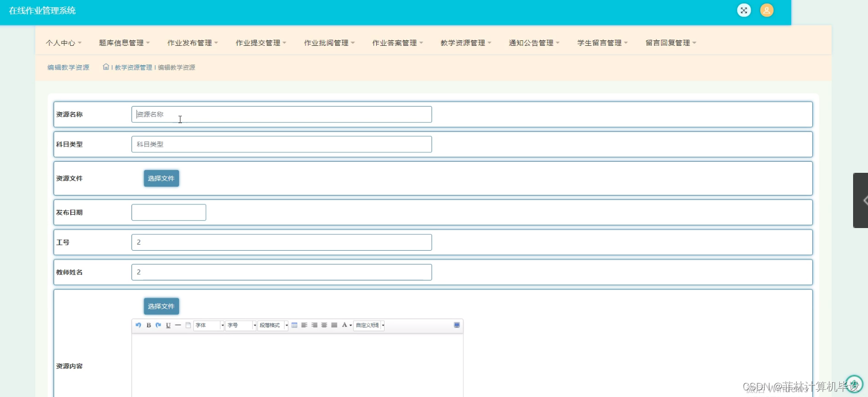Align text left in the editor
The image size is (868, 397).
pyautogui.click(x=304, y=325)
